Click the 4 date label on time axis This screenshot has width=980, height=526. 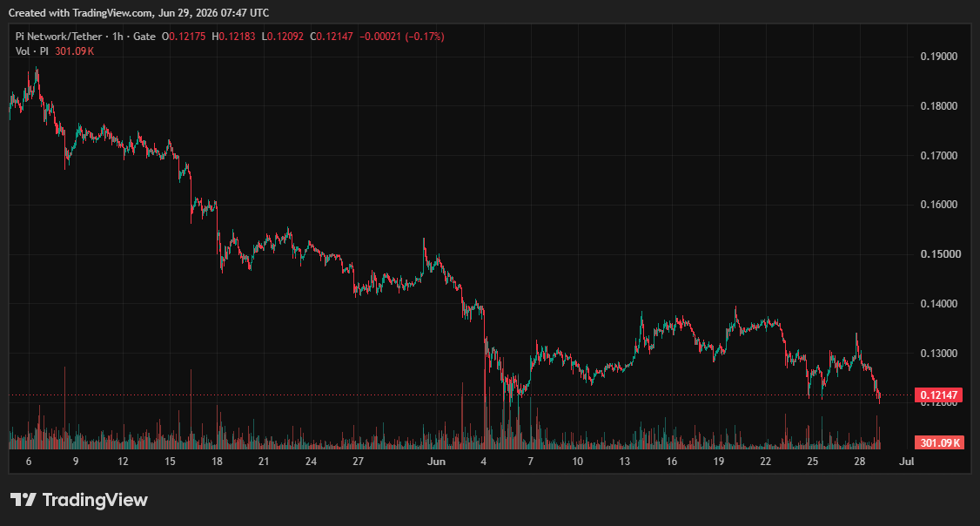484,461
